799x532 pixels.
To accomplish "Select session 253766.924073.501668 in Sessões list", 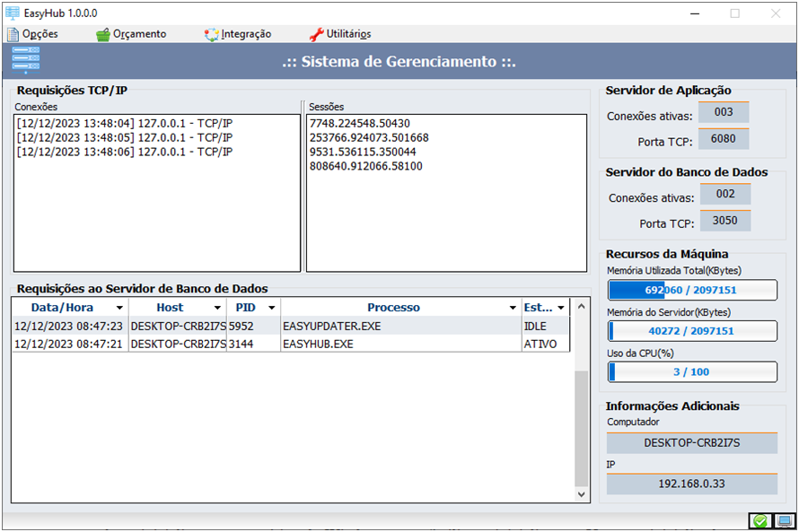I will 369,137.
